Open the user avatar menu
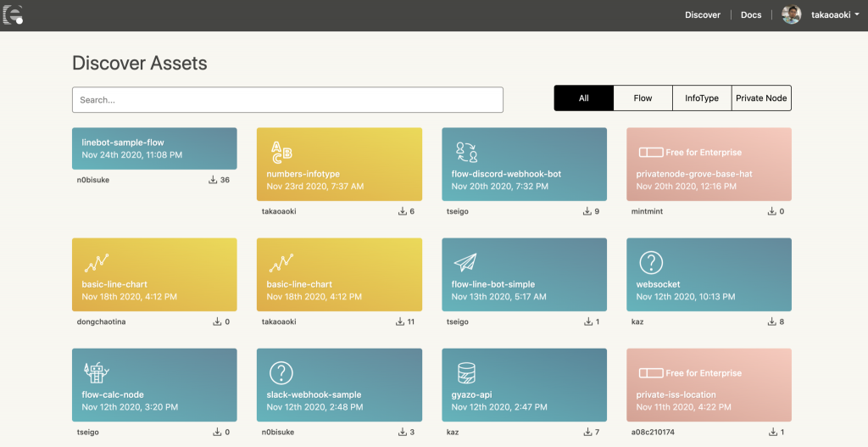Image resolution: width=868 pixels, height=447 pixels. tap(792, 14)
